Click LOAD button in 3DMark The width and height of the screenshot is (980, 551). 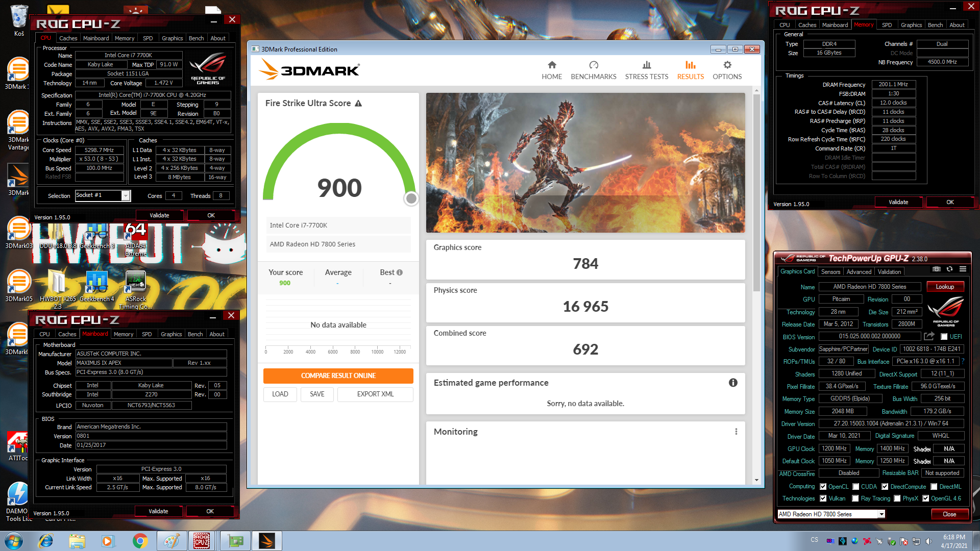tap(280, 394)
